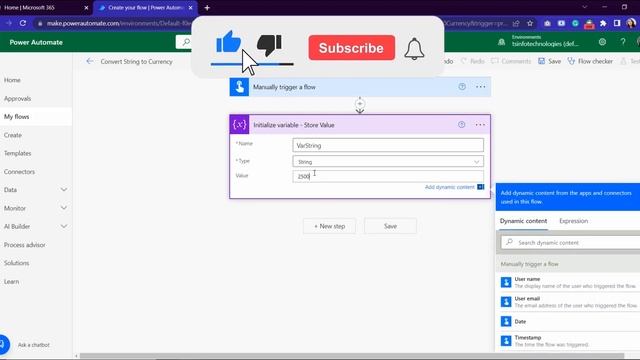Open the settings gear icon
The image size is (640, 360).
click(602, 42)
